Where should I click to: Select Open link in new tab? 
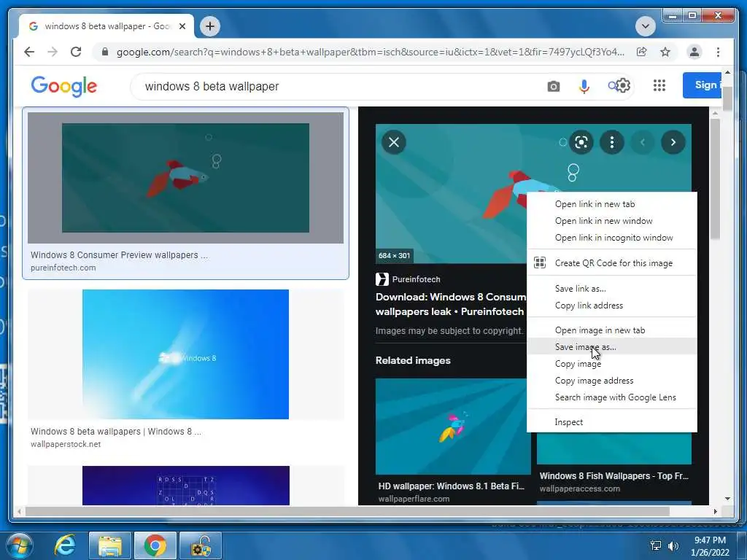tap(612, 204)
